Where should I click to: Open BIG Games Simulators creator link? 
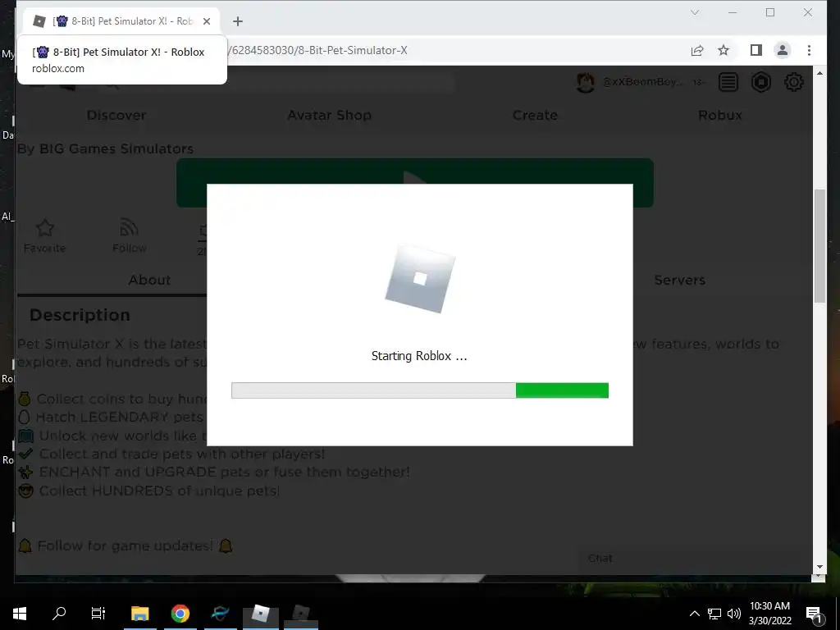[116, 149]
